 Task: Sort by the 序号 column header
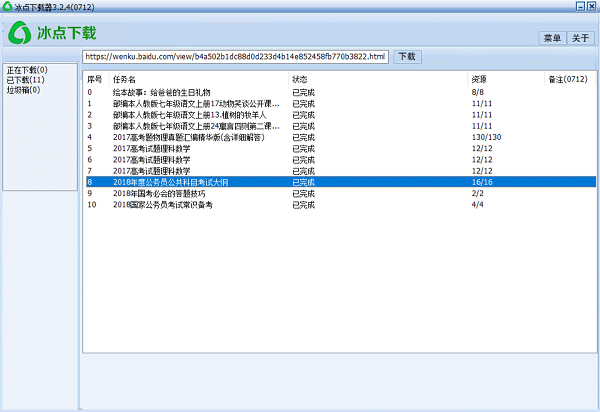tap(95, 79)
